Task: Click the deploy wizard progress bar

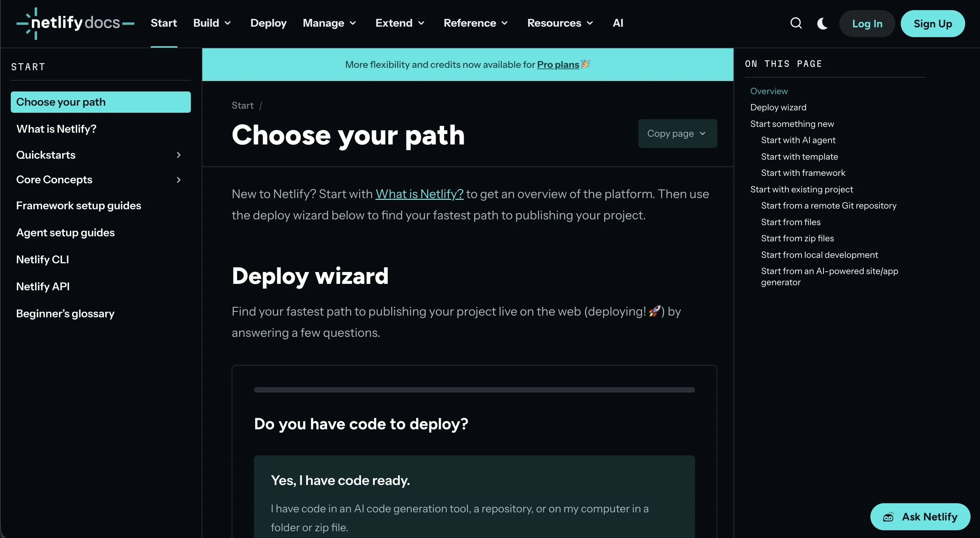Action: point(474,390)
